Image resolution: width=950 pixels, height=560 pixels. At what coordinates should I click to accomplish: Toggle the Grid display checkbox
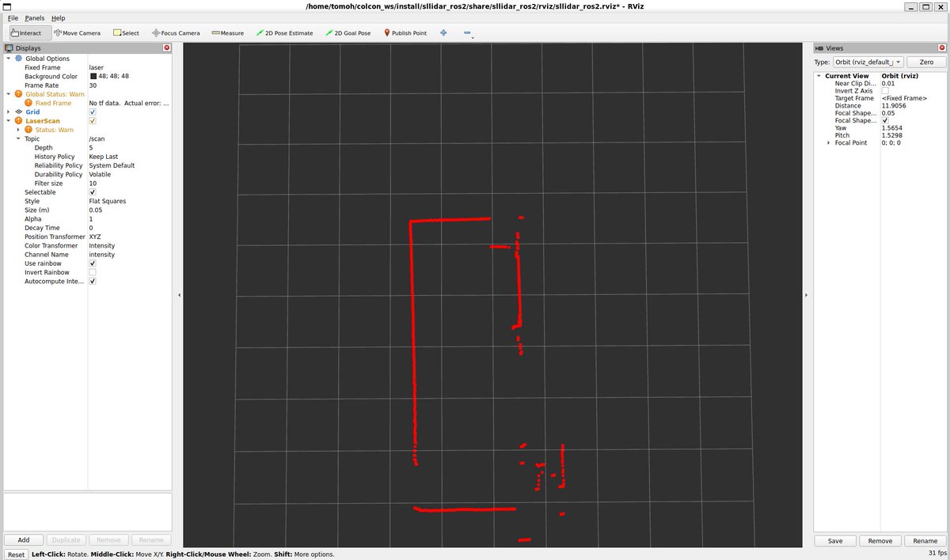coord(93,112)
